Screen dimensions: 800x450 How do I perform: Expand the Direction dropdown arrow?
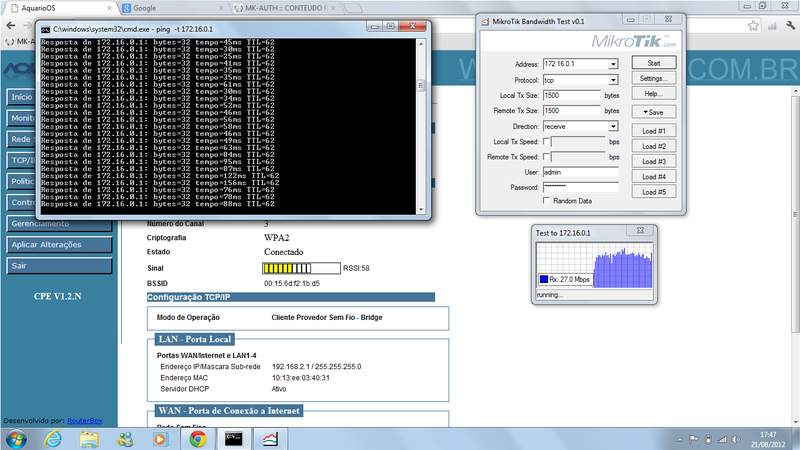tap(613, 127)
